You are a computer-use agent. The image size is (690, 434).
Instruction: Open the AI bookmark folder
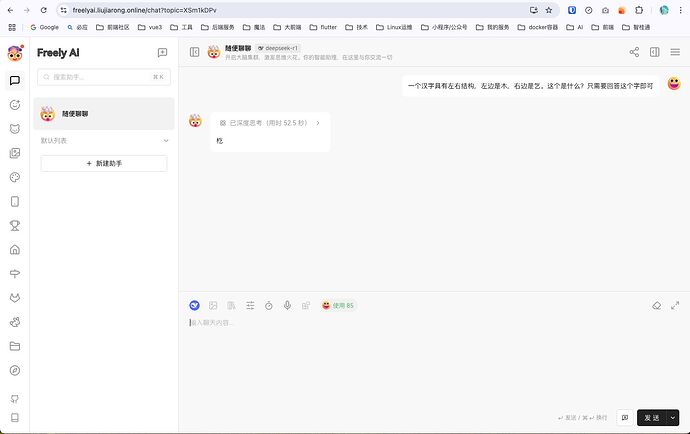pyautogui.click(x=575, y=27)
